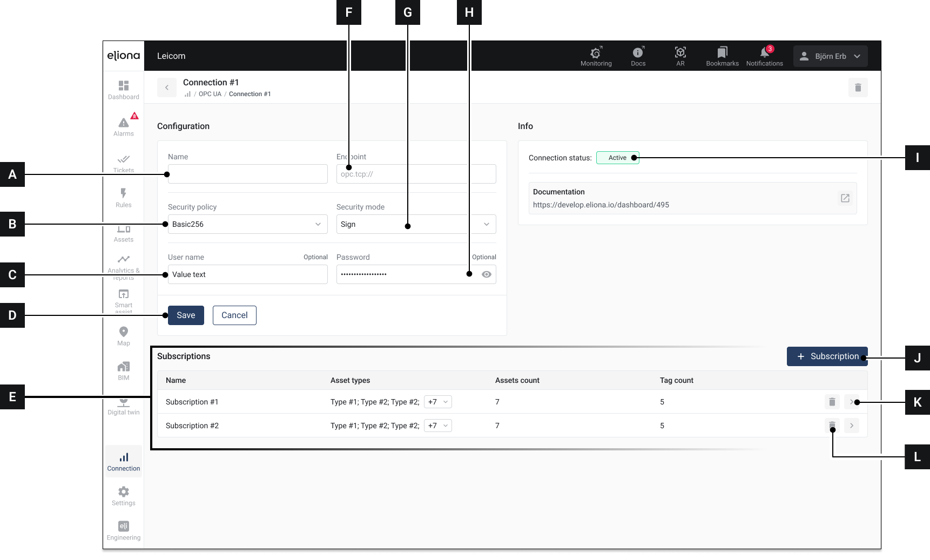Open Björn Erb user menu

[830, 56]
